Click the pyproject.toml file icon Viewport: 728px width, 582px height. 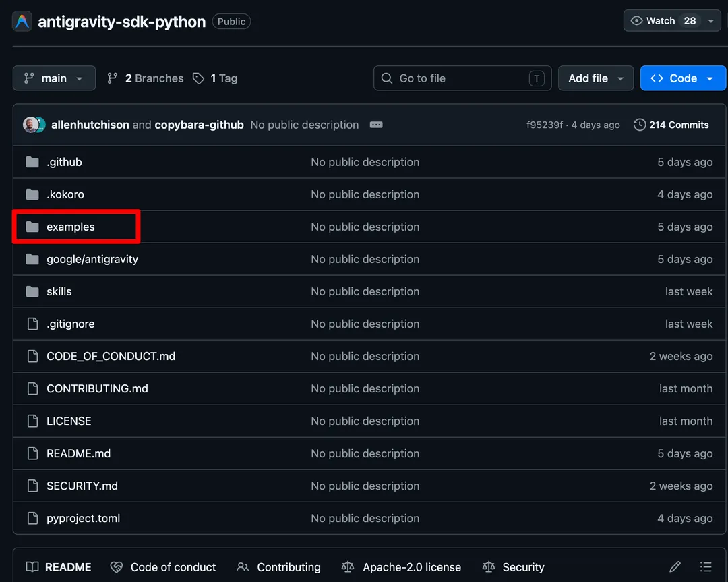coord(32,519)
